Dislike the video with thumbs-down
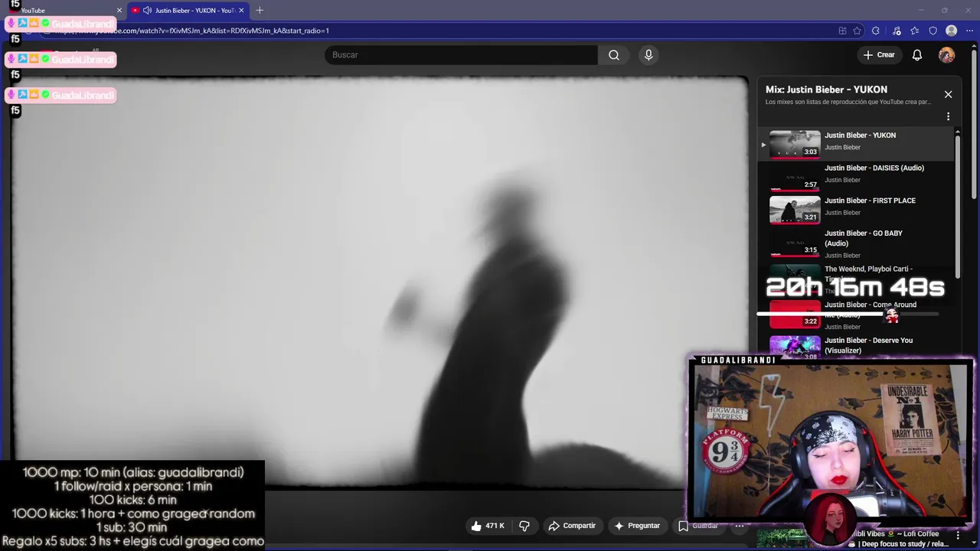980x551 pixels. [x=524, y=526]
